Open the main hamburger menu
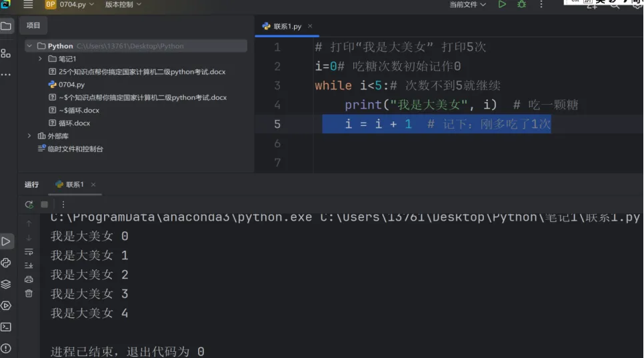 point(28,5)
